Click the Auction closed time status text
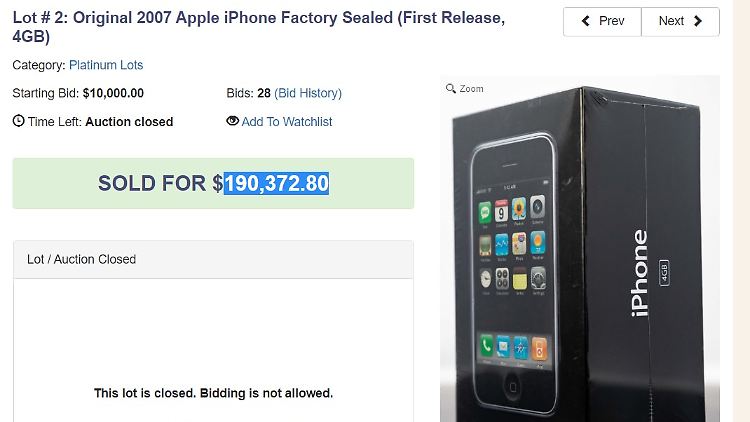 (129, 122)
